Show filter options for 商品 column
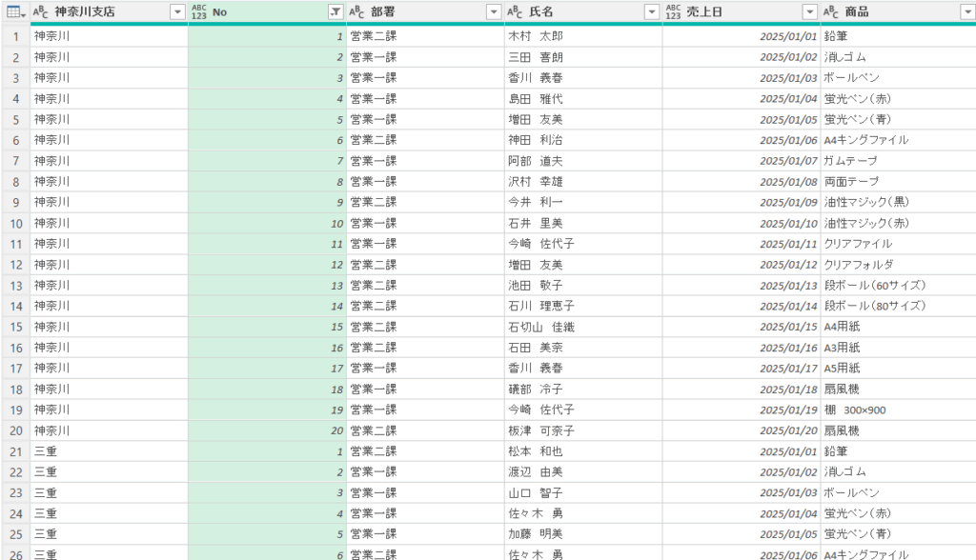Image resolution: width=976 pixels, height=560 pixels. 966,11
